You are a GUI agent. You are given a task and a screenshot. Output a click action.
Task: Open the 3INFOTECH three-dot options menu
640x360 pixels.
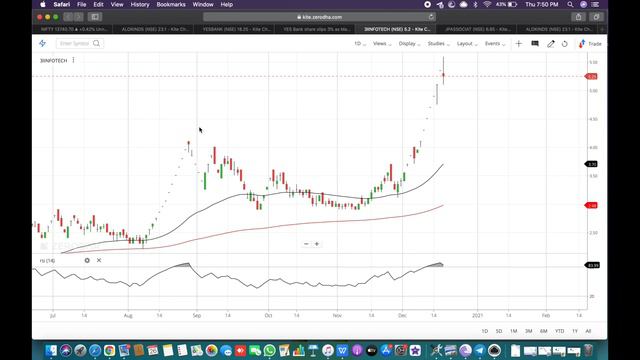[73, 60]
